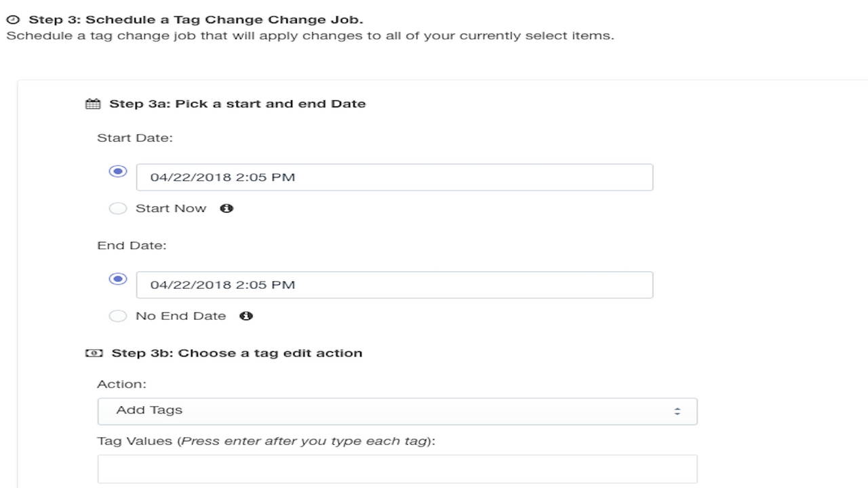Select the Add Tags text in the dropdown
The image size is (868, 488).
(x=148, y=410)
